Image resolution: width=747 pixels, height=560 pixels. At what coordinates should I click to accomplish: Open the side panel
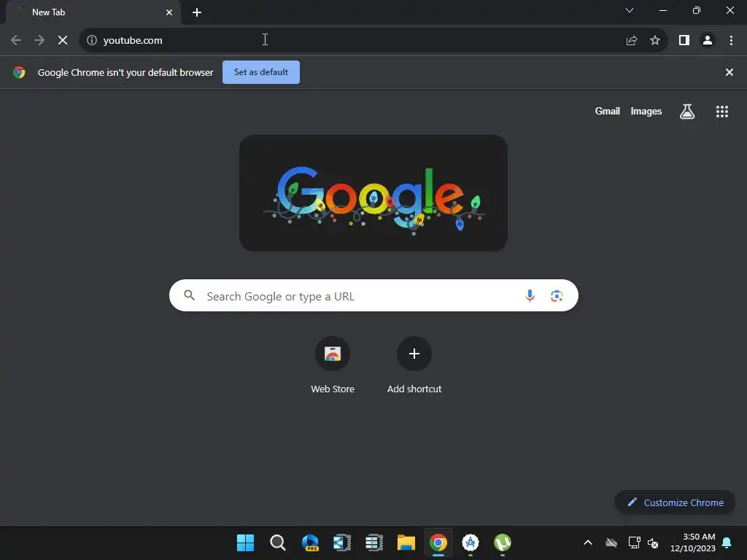click(x=684, y=41)
